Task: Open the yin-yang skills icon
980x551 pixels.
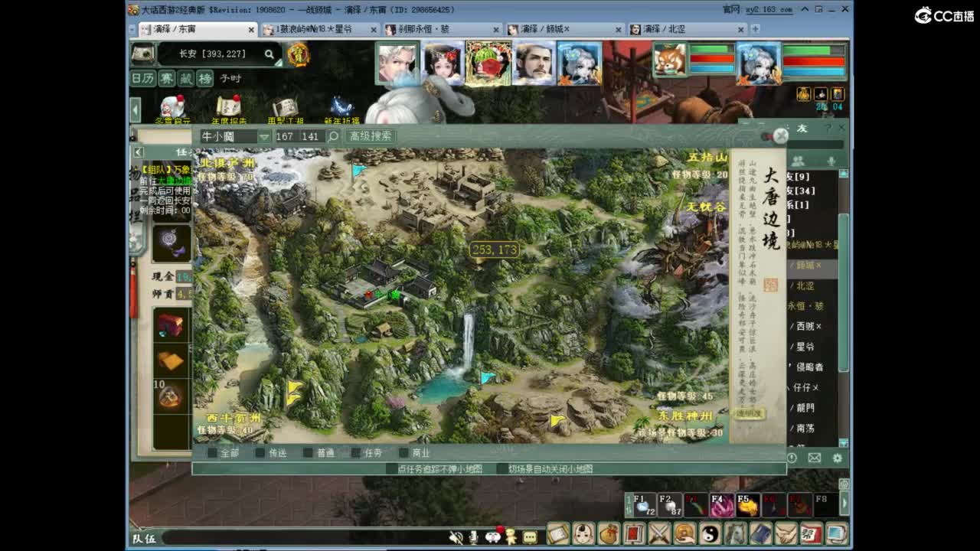Action: [710, 533]
